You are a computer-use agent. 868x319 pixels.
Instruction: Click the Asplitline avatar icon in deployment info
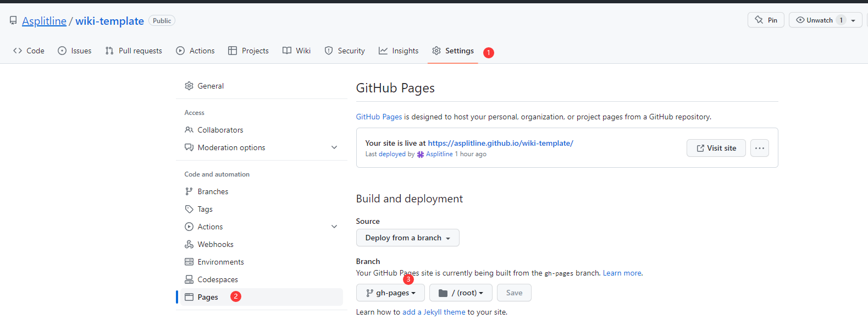pyautogui.click(x=421, y=155)
